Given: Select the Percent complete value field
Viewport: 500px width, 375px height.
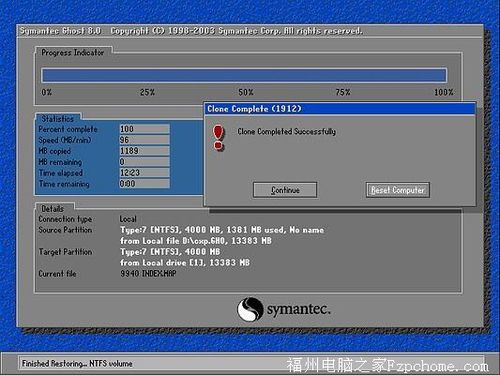Looking at the screenshot, I should point(144,129).
